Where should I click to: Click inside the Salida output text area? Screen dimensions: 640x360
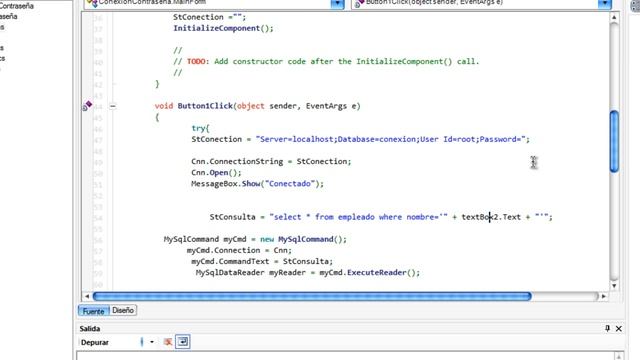[345, 356]
